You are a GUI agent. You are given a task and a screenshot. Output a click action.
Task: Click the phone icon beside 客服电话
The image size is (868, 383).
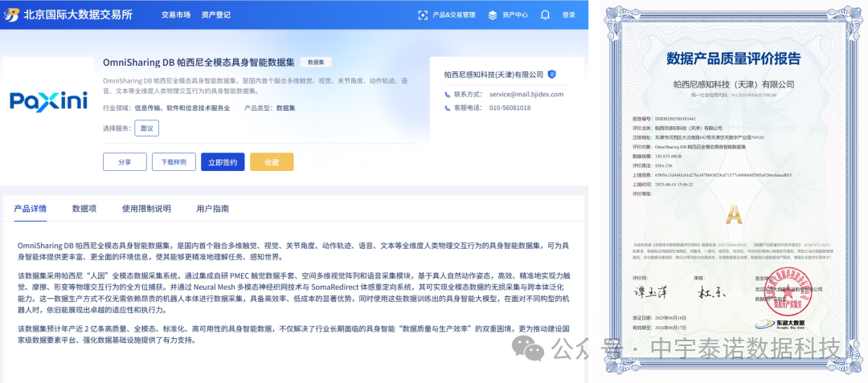[448, 108]
